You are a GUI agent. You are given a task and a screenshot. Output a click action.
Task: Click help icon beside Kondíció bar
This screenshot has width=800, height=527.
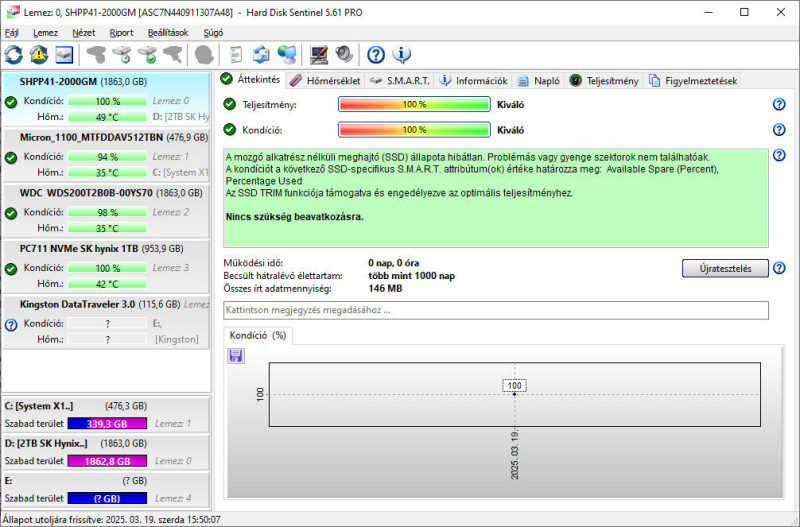tap(779, 130)
